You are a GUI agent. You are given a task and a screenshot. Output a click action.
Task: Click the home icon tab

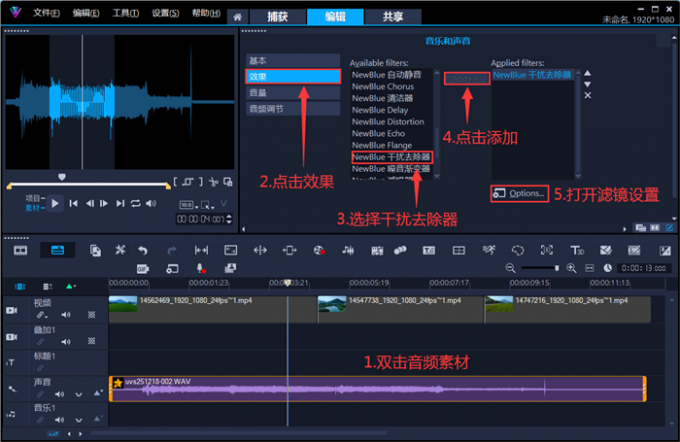237,17
